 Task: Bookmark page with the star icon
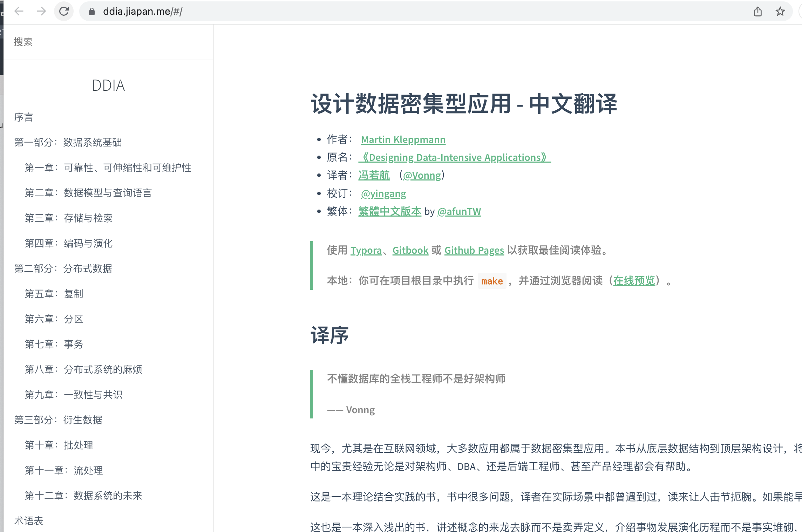point(780,12)
